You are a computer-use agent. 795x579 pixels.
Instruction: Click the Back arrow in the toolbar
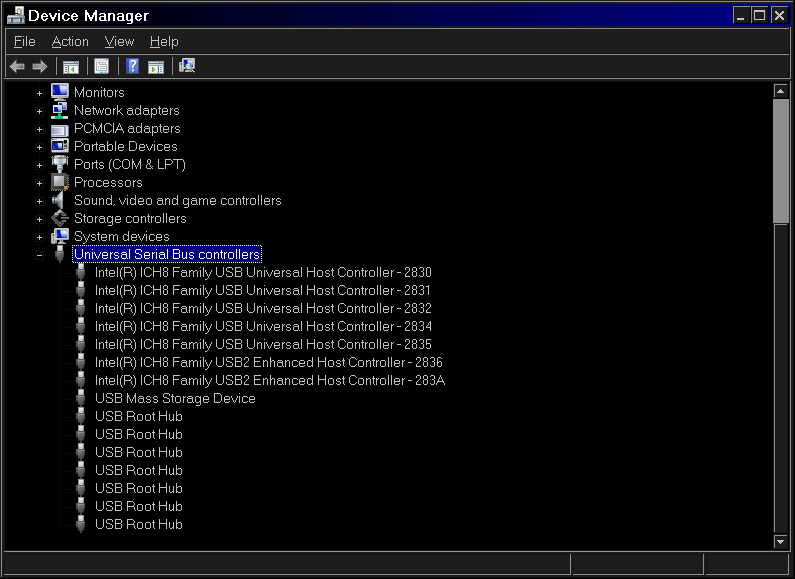pos(17,66)
